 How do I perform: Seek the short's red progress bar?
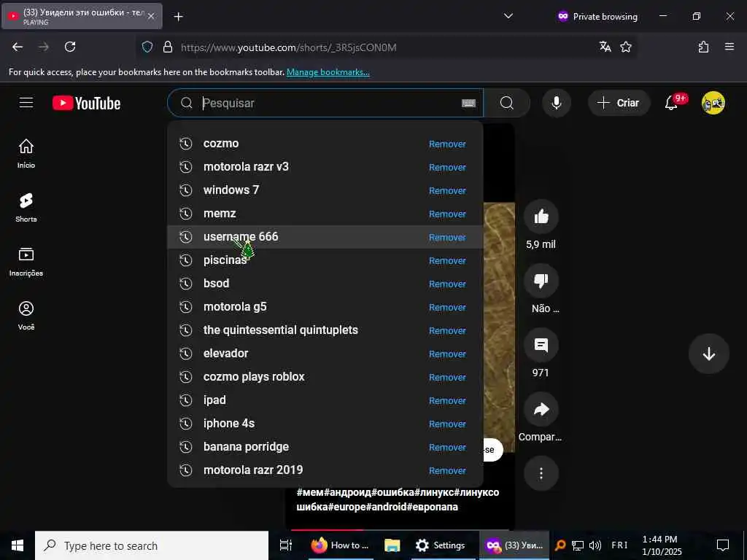tap(400, 529)
